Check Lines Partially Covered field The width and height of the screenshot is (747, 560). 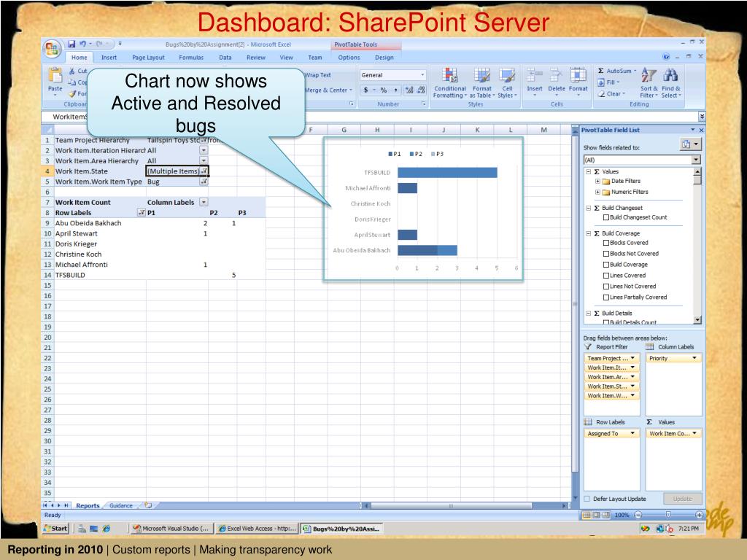(x=606, y=297)
